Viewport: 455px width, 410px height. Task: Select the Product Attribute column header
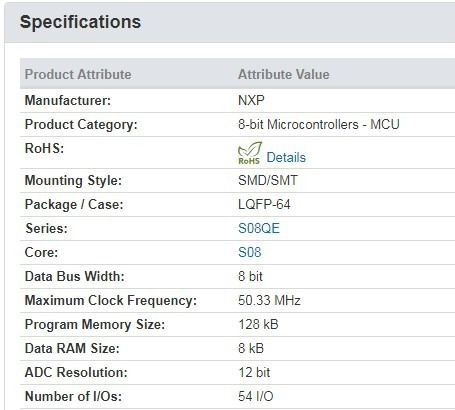pyautogui.click(x=78, y=74)
